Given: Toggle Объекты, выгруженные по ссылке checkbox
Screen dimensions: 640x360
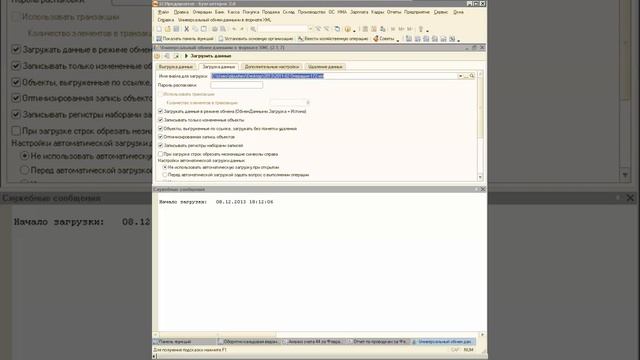Looking at the screenshot, I should (160, 129).
